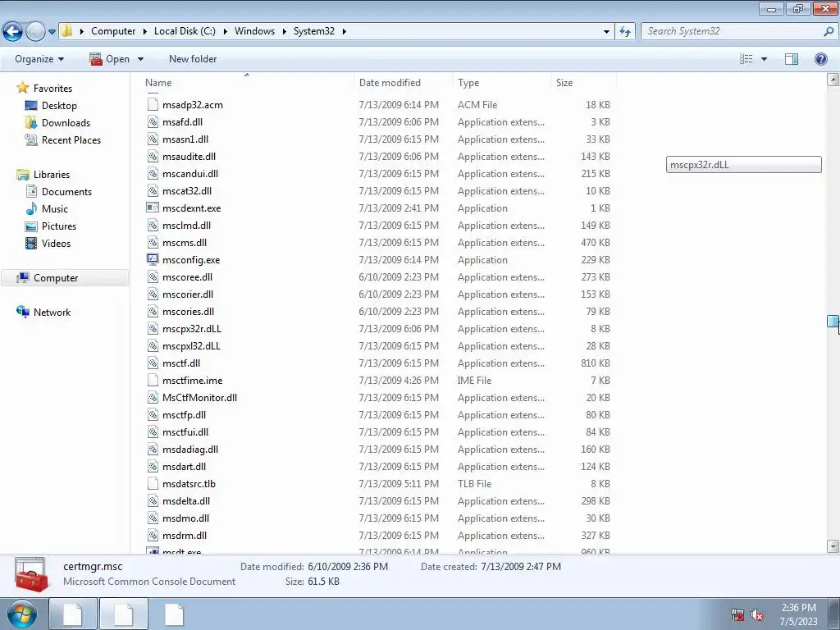This screenshot has width=840, height=630.
Task: Go back with the Back arrow button
Action: [x=12, y=31]
